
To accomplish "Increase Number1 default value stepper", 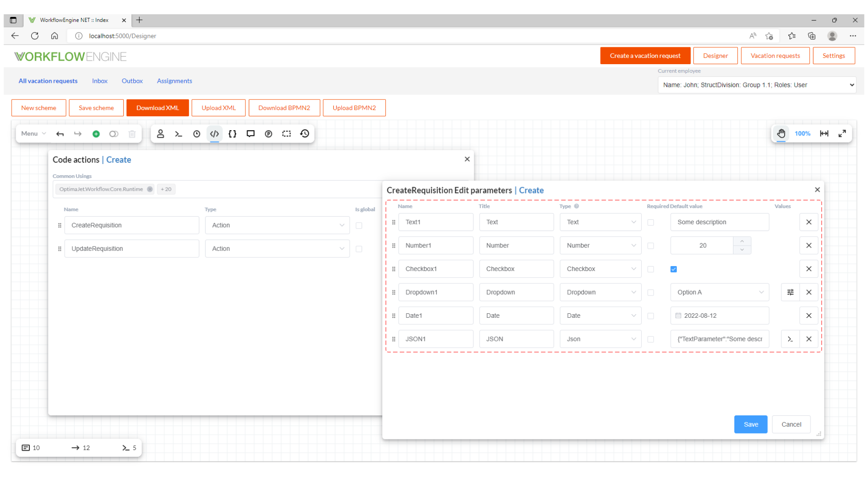I will (742, 241).
